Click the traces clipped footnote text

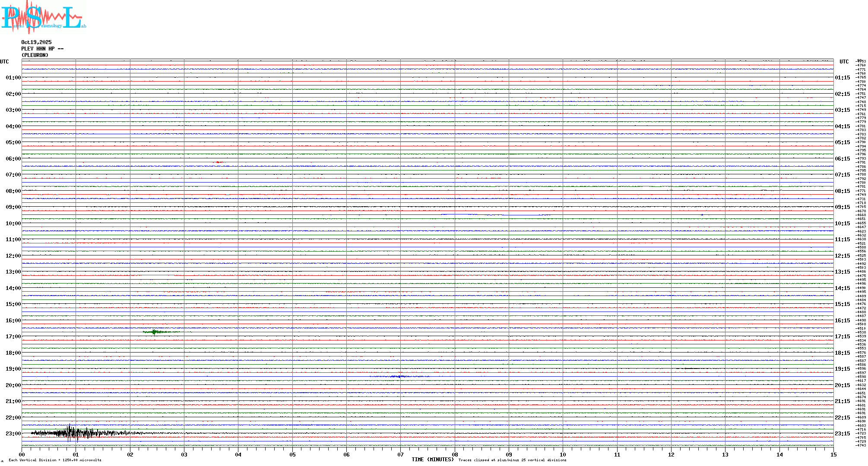(x=512, y=460)
